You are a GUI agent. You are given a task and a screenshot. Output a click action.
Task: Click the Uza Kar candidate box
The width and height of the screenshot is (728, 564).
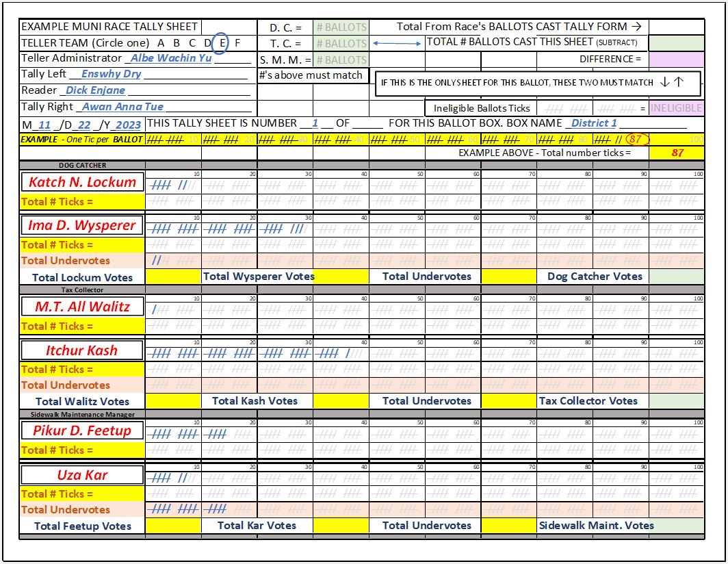point(82,474)
